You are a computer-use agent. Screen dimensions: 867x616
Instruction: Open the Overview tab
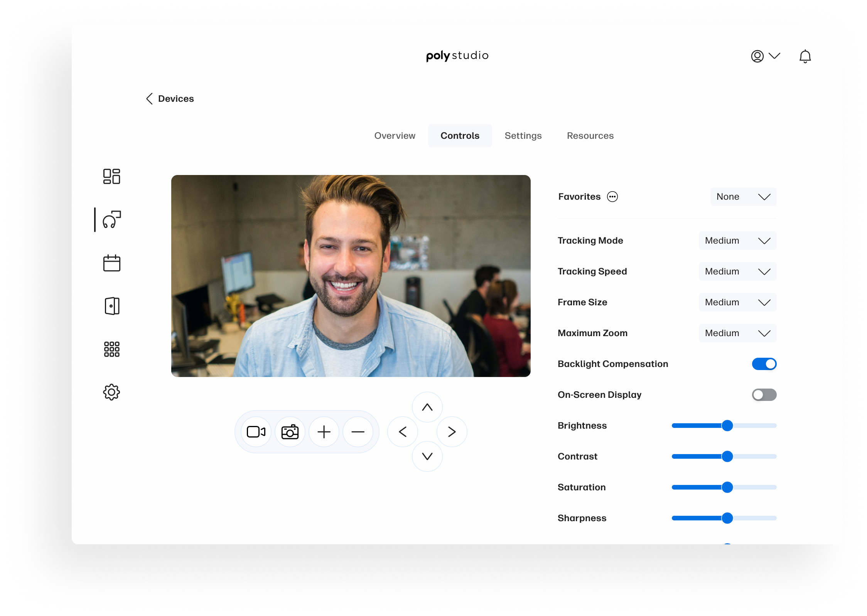(x=395, y=136)
